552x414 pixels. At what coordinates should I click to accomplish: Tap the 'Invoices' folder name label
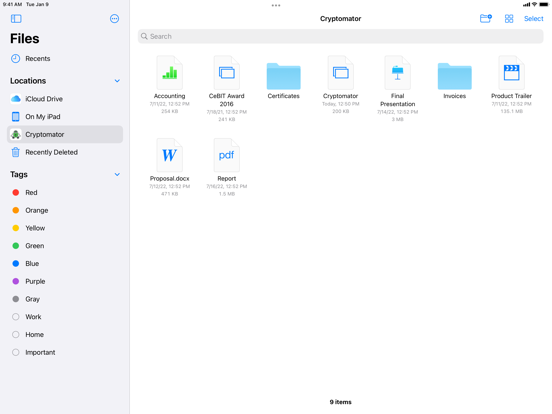click(454, 96)
